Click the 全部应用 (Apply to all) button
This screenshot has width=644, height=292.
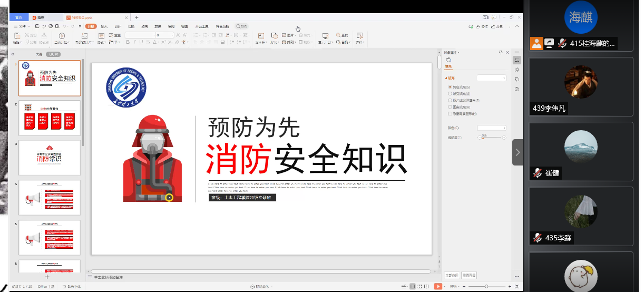pos(452,275)
